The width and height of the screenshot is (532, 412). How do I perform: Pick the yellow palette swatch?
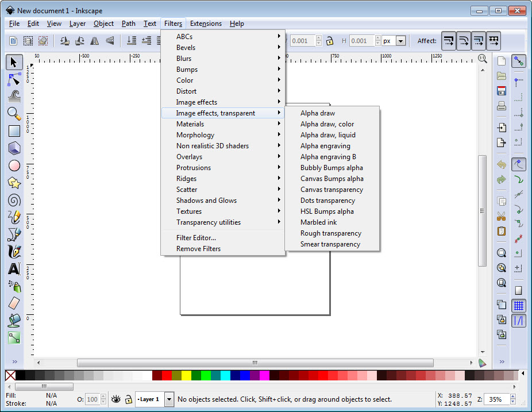186,375
